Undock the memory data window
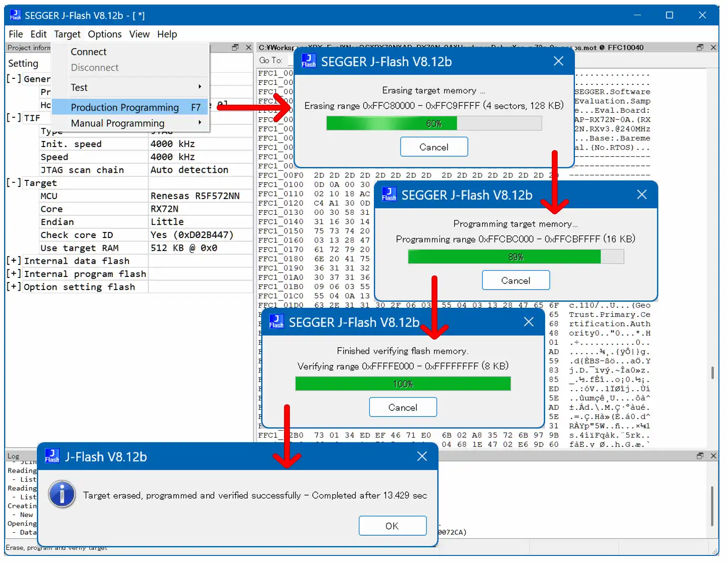728x564 pixels. click(x=700, y=48)
